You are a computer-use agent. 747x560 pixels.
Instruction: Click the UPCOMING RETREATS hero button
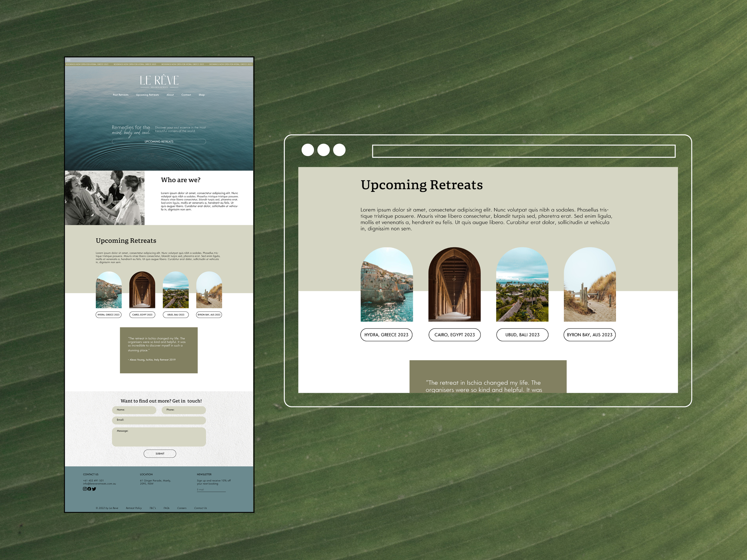[159, 142]
